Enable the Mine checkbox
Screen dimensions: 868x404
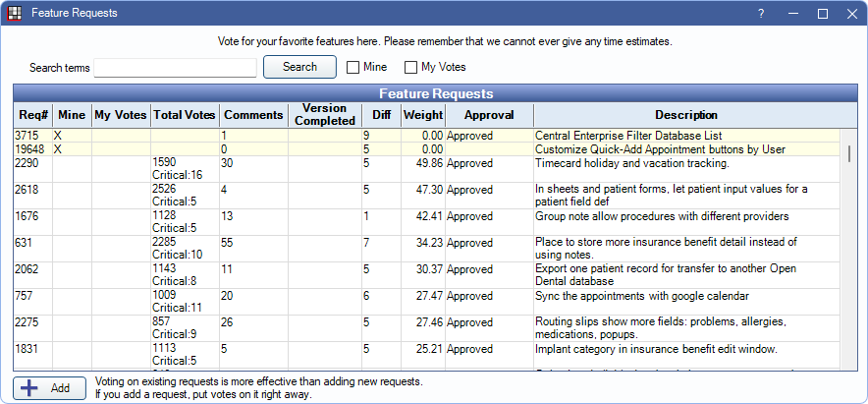pyautogui.click(x=353, y=68)
